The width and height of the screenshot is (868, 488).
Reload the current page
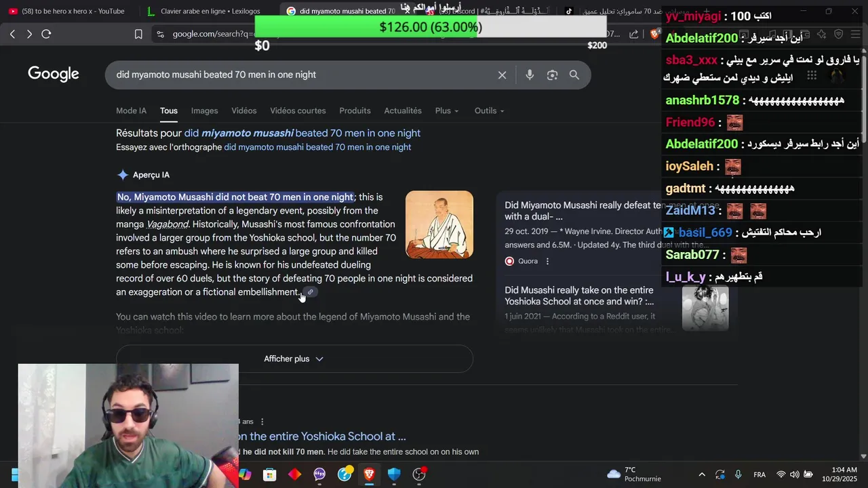46,34
